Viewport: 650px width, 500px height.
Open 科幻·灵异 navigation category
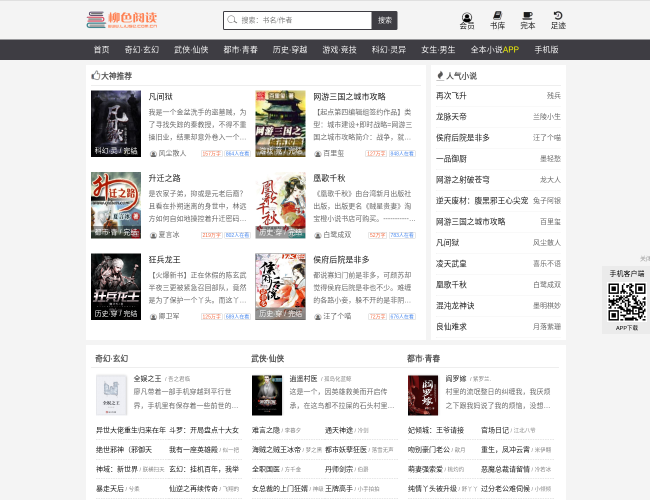tap(389, 50)
